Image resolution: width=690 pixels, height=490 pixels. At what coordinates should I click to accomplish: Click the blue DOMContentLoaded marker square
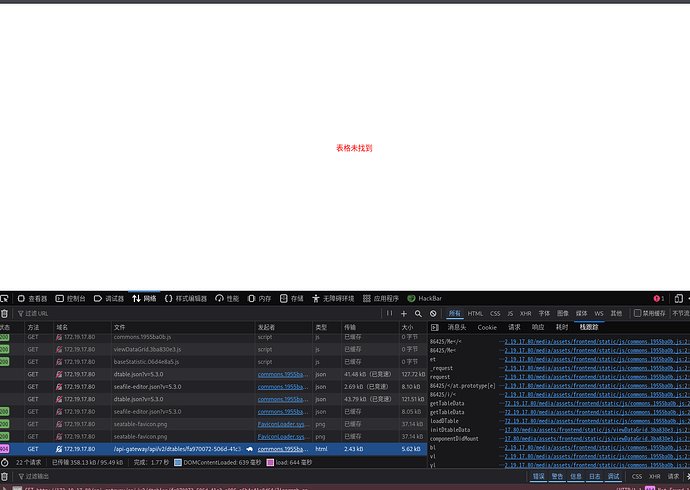178,463
